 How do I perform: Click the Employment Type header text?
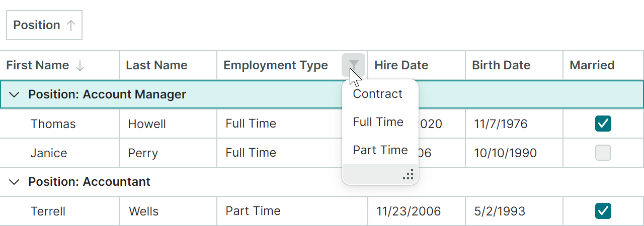275,65
